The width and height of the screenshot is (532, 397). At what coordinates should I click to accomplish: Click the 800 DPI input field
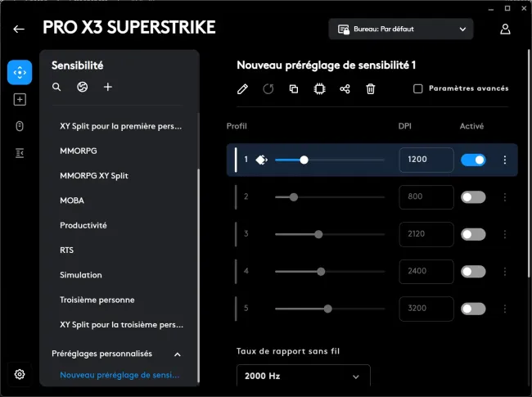(x=426, y=197)
